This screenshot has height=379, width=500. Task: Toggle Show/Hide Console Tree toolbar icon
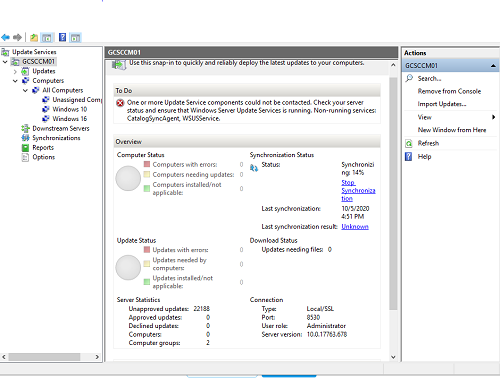[x=47, y=38]
